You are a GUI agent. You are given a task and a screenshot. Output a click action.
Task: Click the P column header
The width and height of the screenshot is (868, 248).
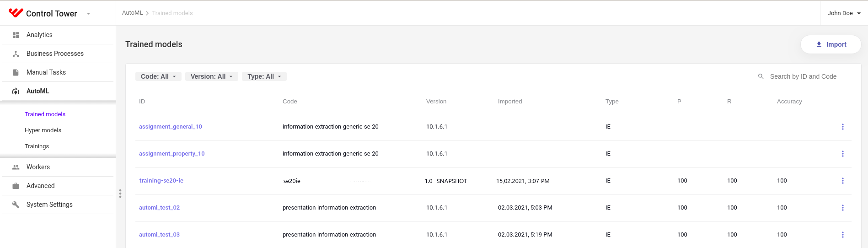(679, 101)
